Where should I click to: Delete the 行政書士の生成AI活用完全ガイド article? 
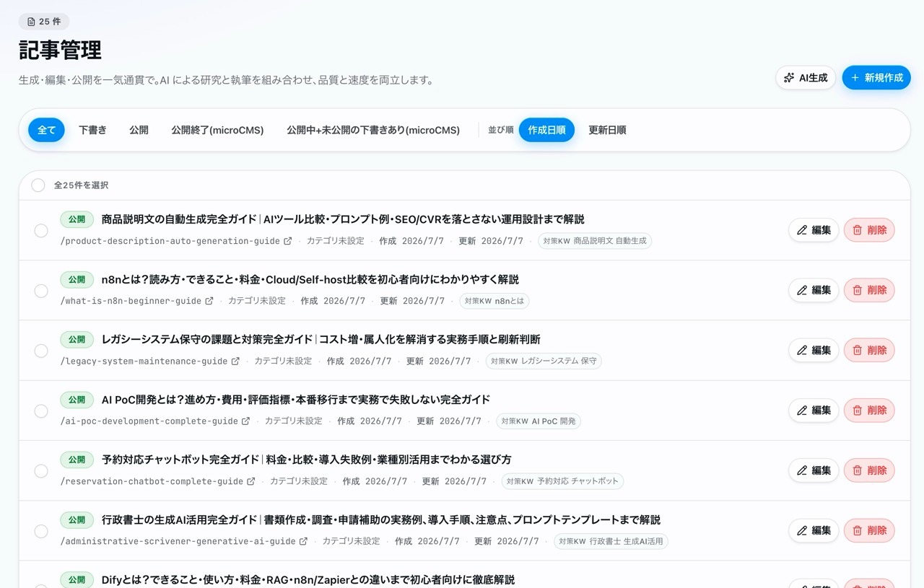[x=869, y=530]
